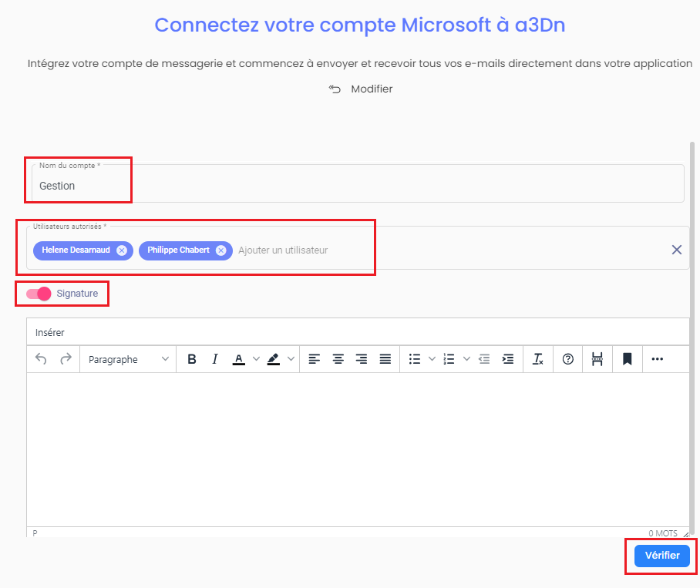
Task: Expand the highlight color options arrow
Action: point(291,359)
